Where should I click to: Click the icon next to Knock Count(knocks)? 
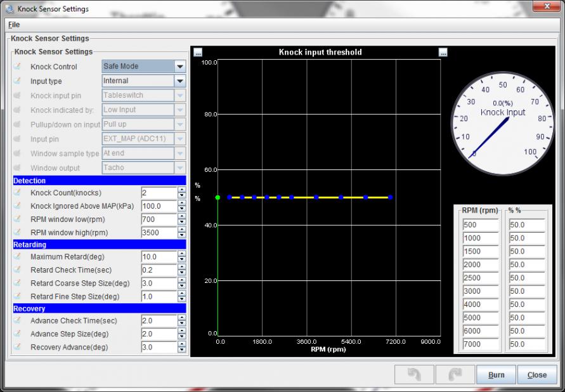point(18,193)
